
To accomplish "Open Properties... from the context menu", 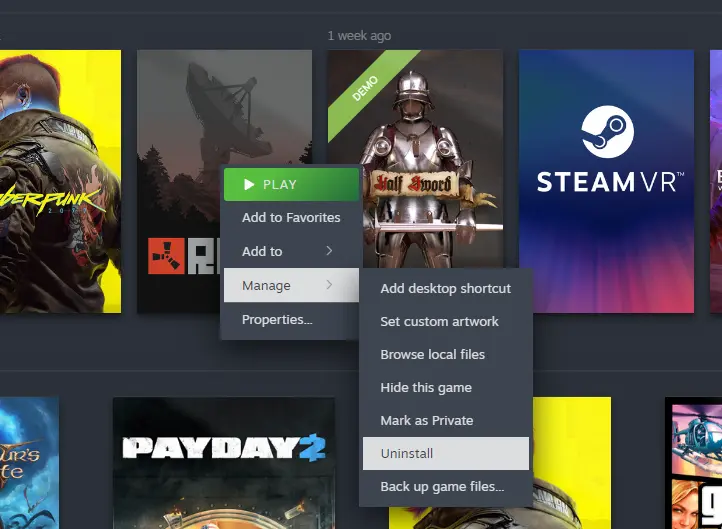I will pyautogui.click(x=277, y=320).
